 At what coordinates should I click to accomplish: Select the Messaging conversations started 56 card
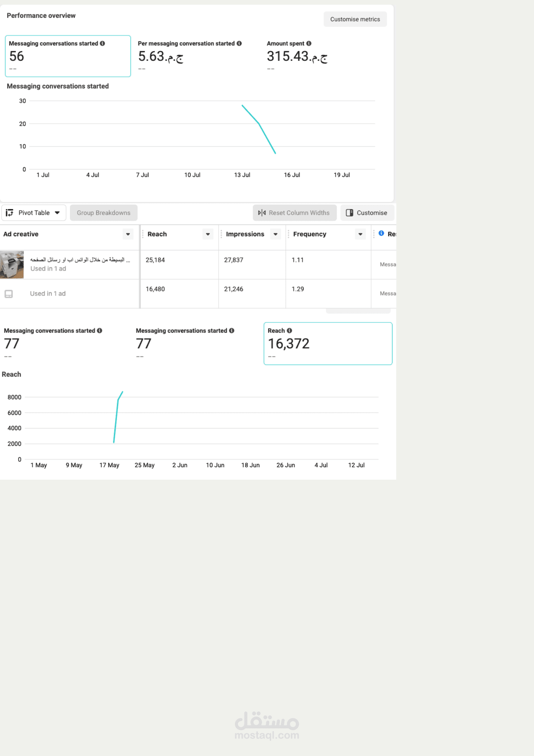pyautogui.click(x=68, y=56)
